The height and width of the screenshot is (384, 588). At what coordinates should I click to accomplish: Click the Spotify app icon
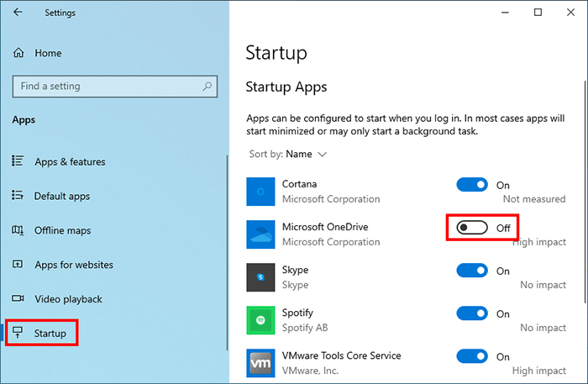260,320
